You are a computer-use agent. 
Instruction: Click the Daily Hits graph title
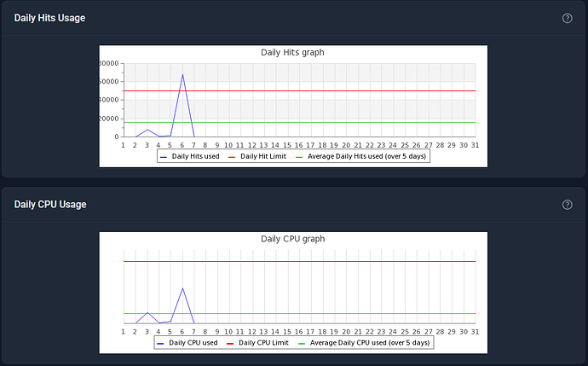click(292, 53)
